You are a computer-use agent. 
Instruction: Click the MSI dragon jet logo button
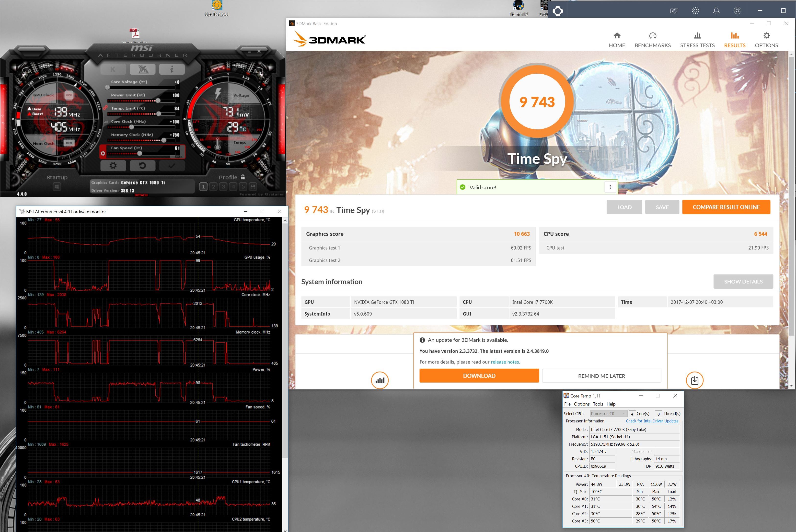pos(143,69)
